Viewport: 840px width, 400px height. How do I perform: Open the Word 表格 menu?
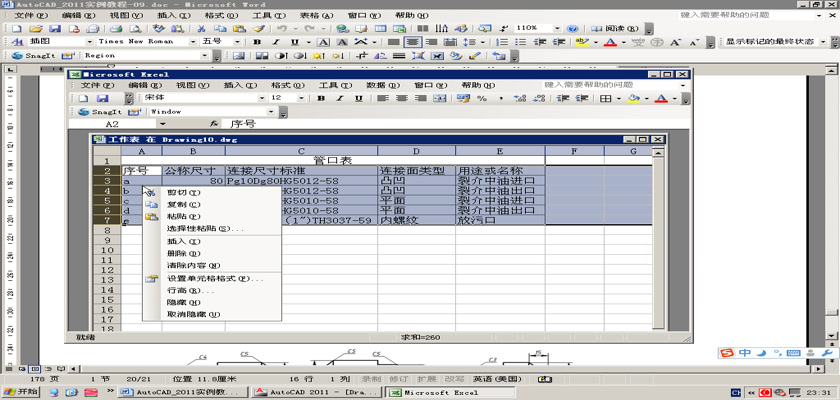(x=316, y=16)
